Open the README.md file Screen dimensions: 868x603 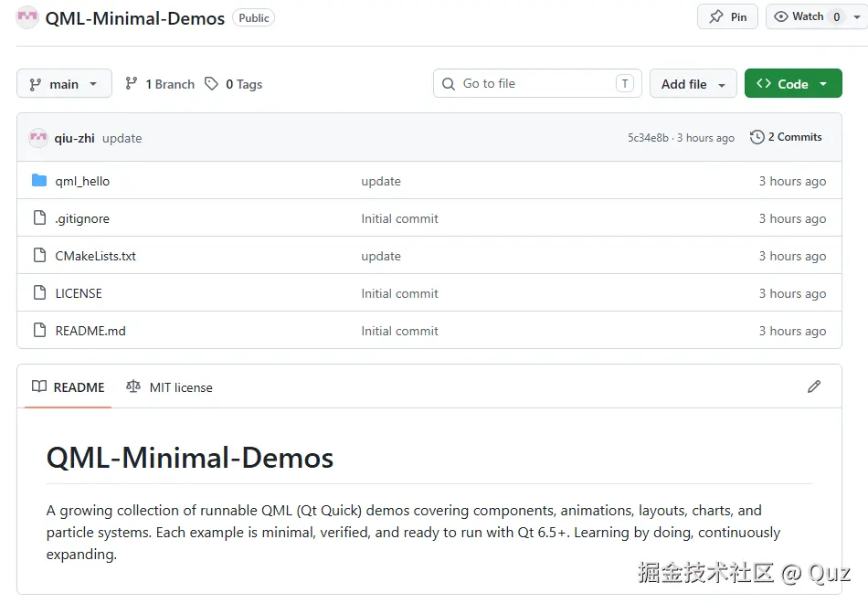[90, 331]
